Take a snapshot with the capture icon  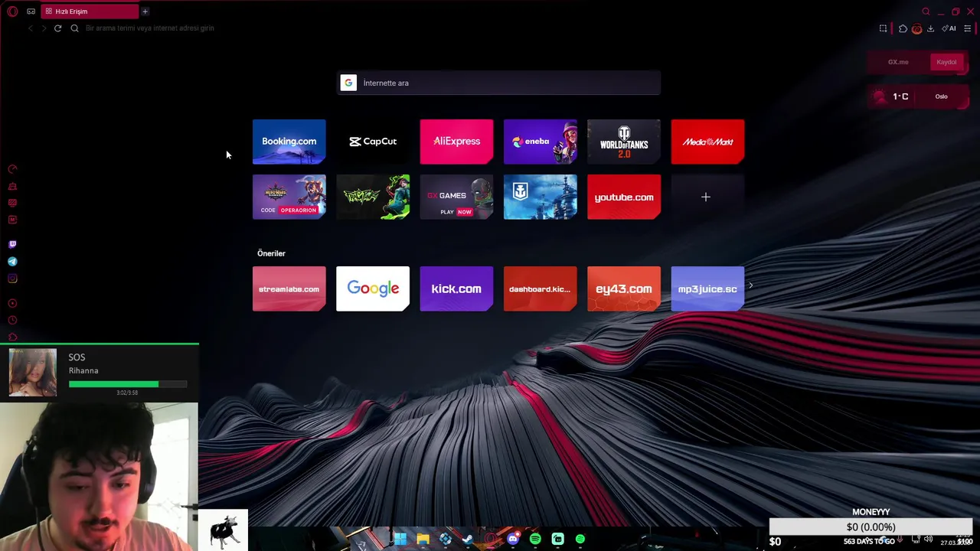(883, 28)
